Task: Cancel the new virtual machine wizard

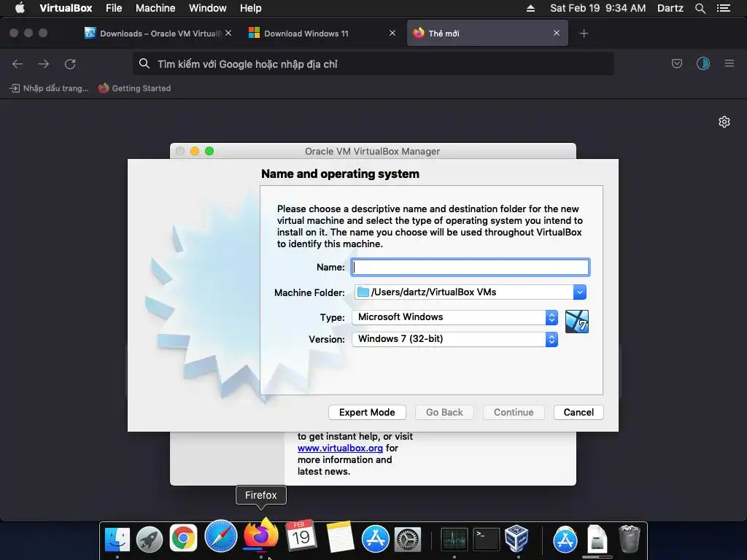Action: pos(578,413)
